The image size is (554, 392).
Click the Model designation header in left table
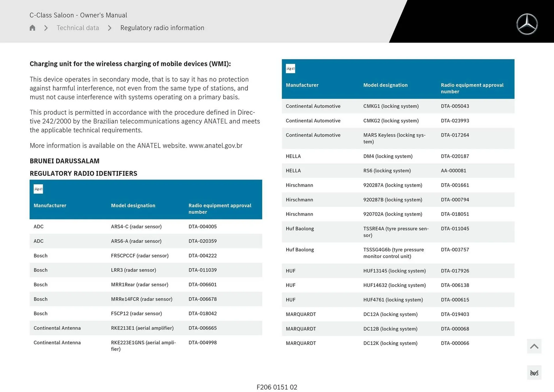click(x=133, y=206)
